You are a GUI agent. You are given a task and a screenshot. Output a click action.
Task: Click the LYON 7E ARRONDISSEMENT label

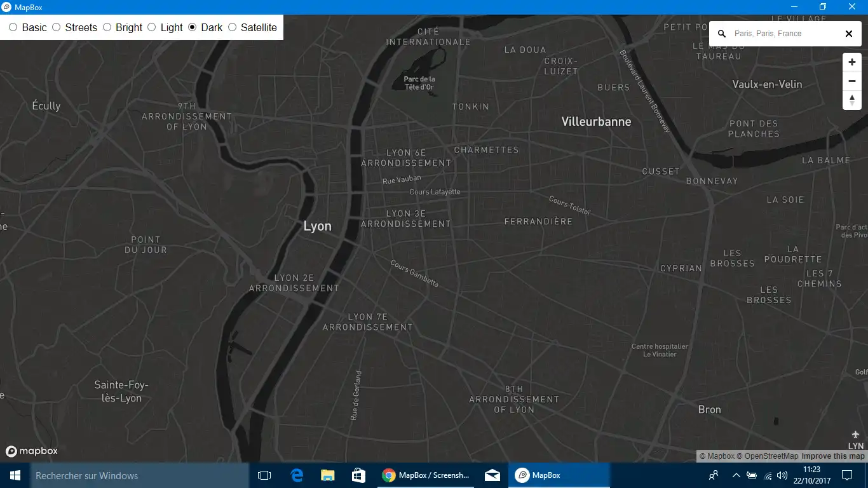pyautogui.click(x=368, y=322)
